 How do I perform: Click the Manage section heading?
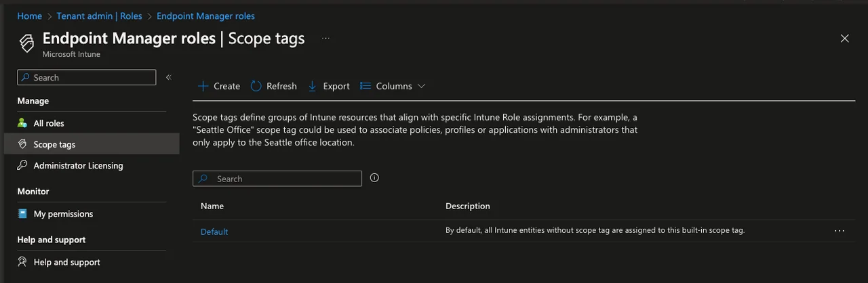tap(33, 101)
